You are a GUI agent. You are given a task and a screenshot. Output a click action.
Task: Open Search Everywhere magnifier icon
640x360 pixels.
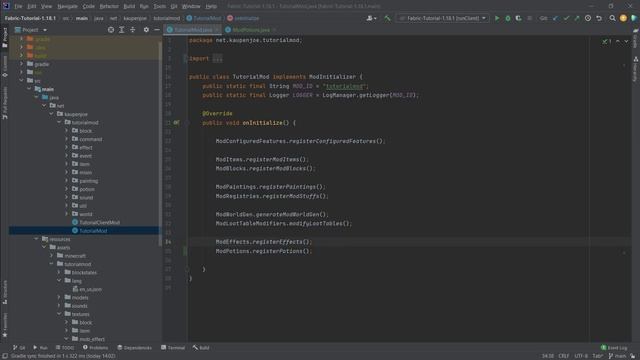click(x=612, y=18)
